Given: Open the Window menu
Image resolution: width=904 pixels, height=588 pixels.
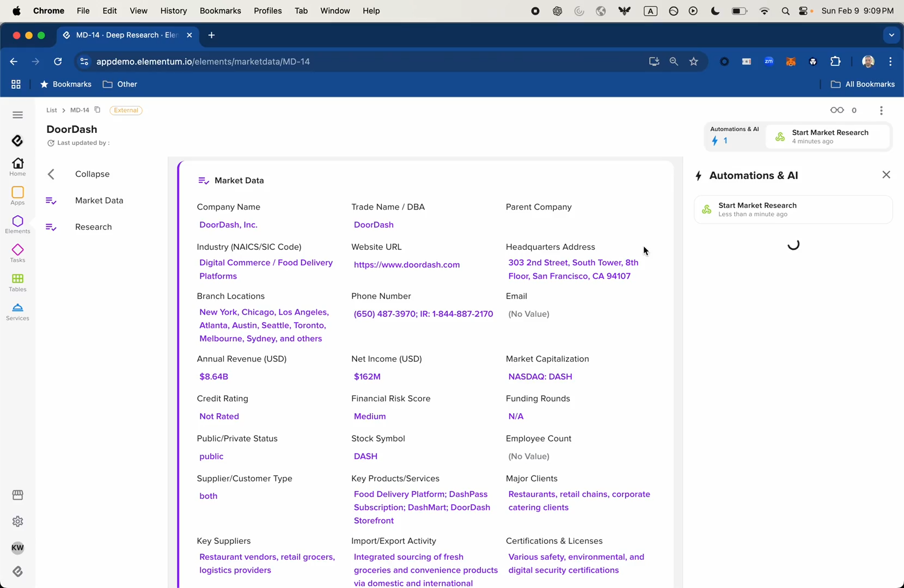Looking at the screenshot, I should 335,11.
